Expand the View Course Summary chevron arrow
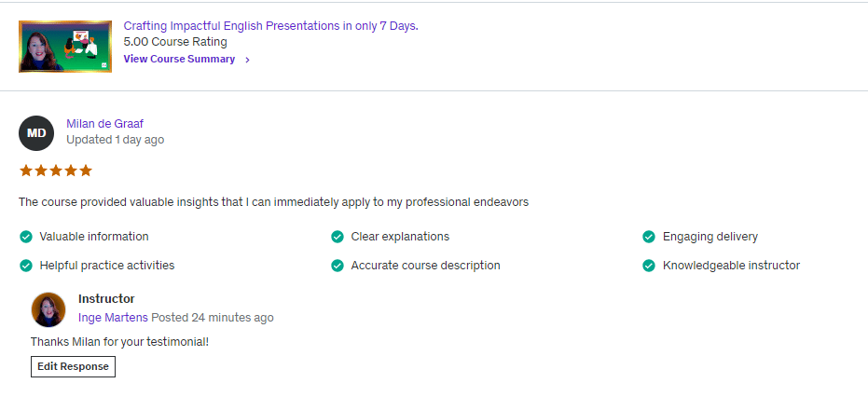This screenshot has width=868, height=397. pos(247,60)
